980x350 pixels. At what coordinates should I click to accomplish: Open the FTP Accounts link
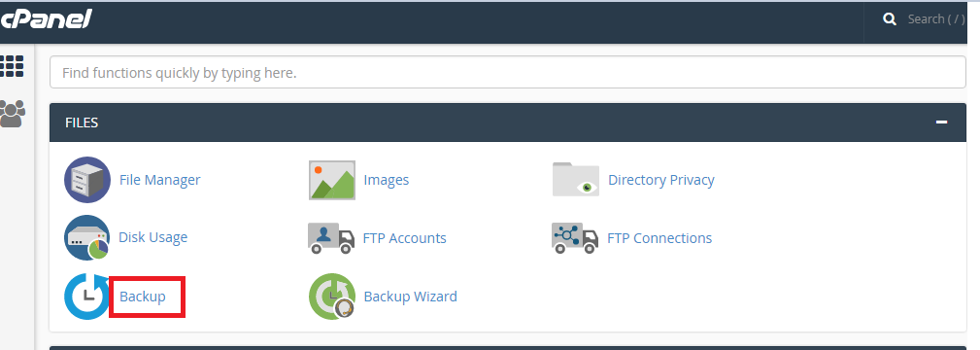coord(404,238)
